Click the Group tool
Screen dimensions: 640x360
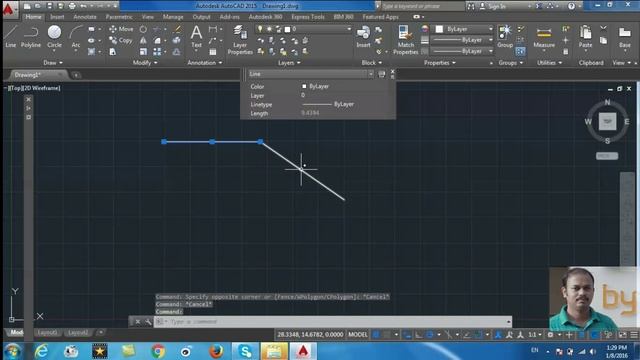(x=505, y=36)
